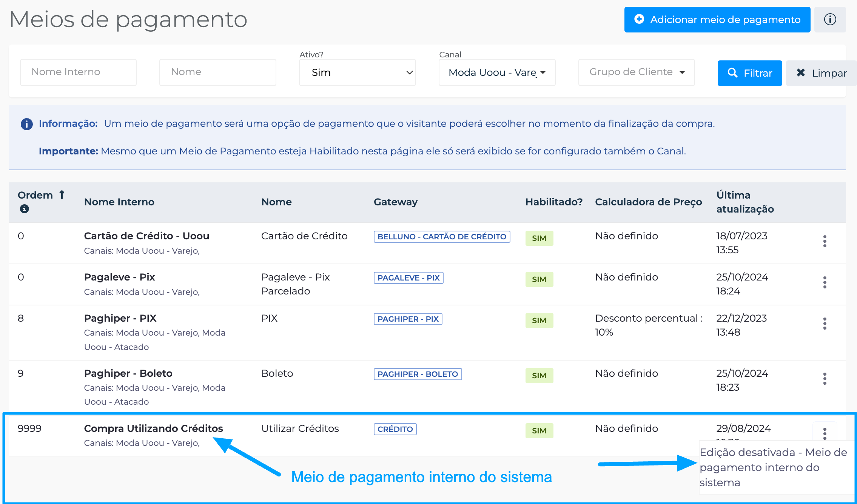Click the Filtrar button
Image resolution: width=857 pixels, height=504 pixels.
pos(749,73)
